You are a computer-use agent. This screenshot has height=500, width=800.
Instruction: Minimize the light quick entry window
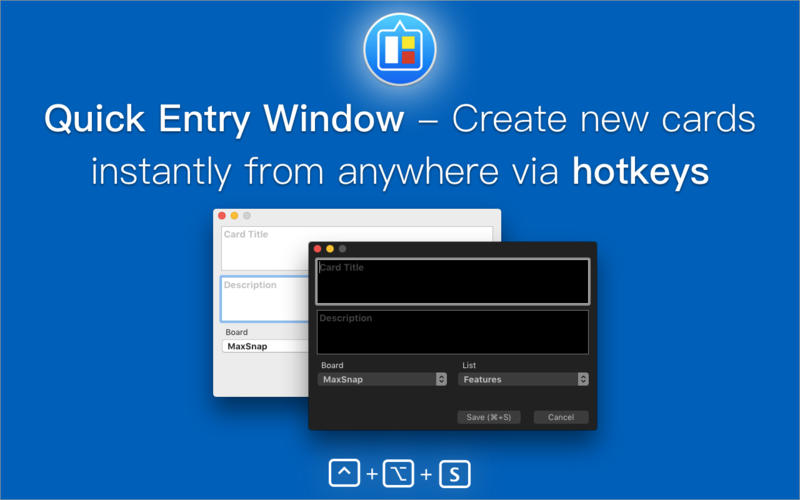(234, 215)
